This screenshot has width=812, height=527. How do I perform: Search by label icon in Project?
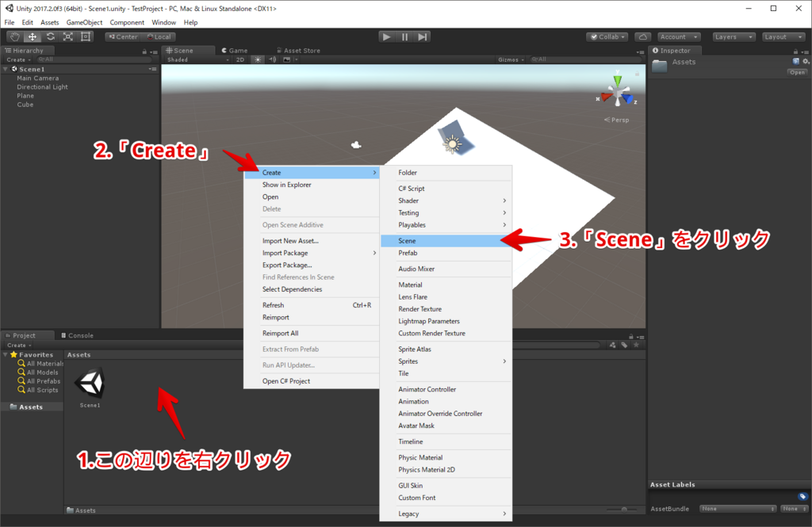click(x=625, y=345)
